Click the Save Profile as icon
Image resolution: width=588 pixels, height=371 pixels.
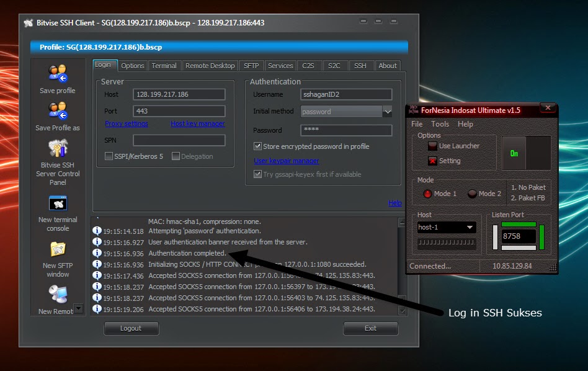[58, 110]
